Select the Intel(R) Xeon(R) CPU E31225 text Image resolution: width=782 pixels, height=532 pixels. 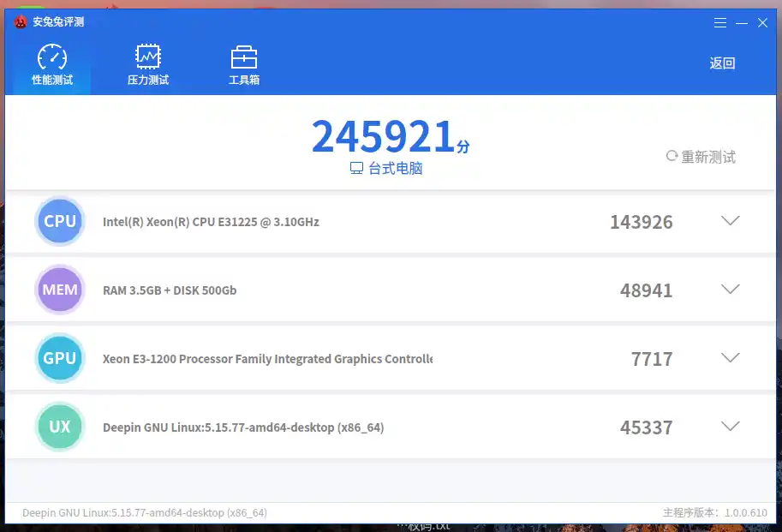[211, 222]
